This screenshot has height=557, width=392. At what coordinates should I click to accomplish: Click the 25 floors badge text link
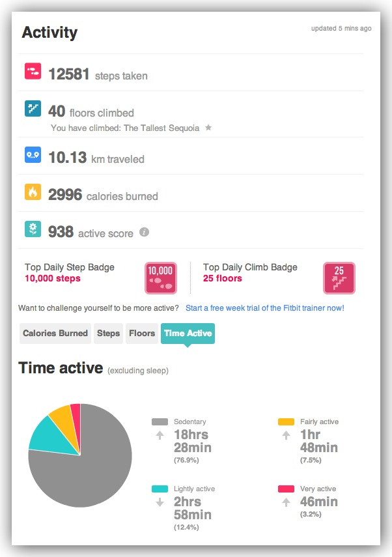[x=222, y=279]
